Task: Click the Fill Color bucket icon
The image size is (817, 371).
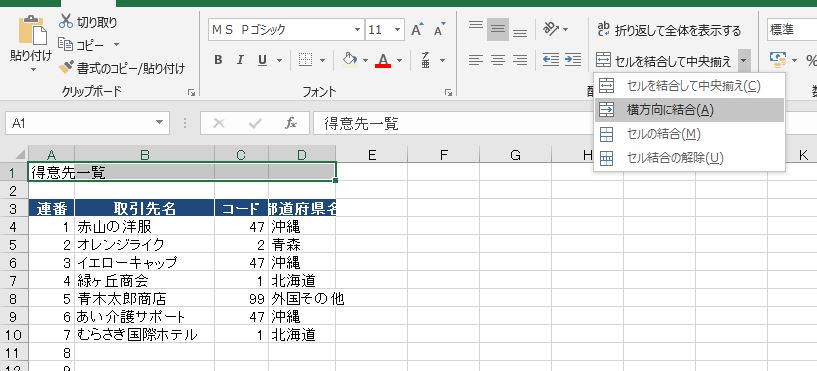Action: pos(350,59)
